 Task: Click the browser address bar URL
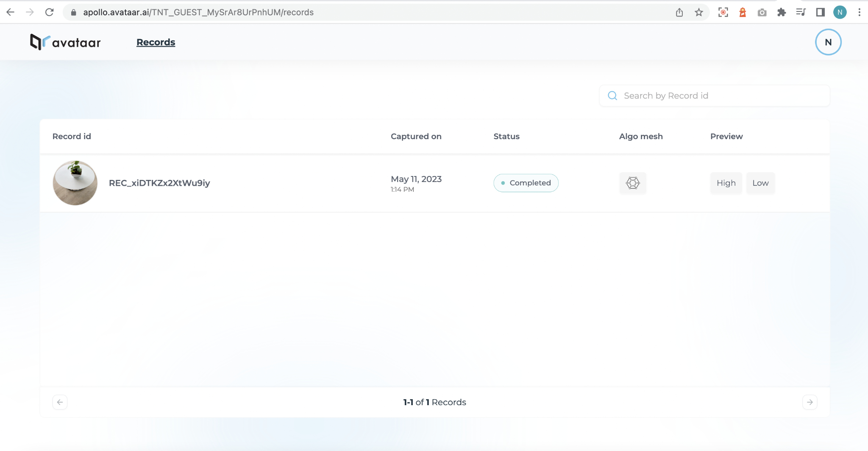click(198, 12)
